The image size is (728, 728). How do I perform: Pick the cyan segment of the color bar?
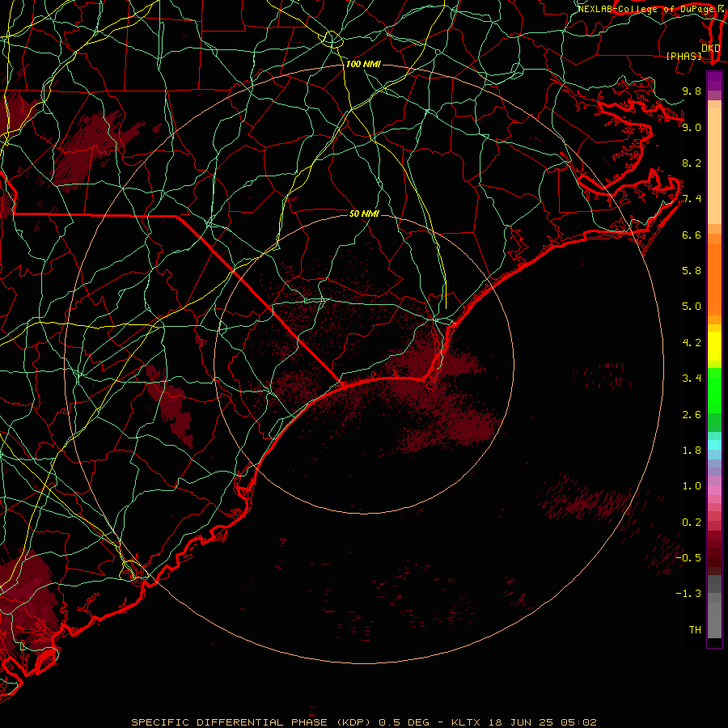pos(714,445)
